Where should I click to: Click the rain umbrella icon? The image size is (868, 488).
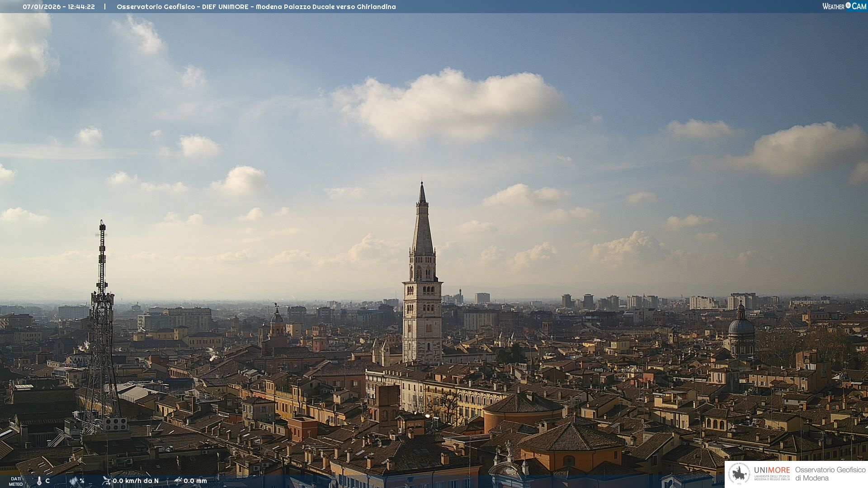coord(178,481)
